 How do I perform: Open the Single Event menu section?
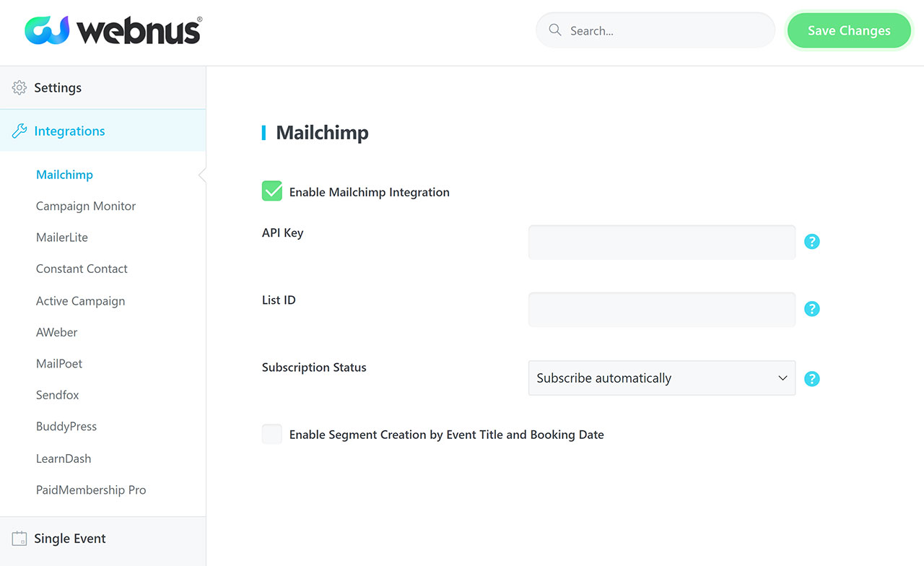click(103, 539)
